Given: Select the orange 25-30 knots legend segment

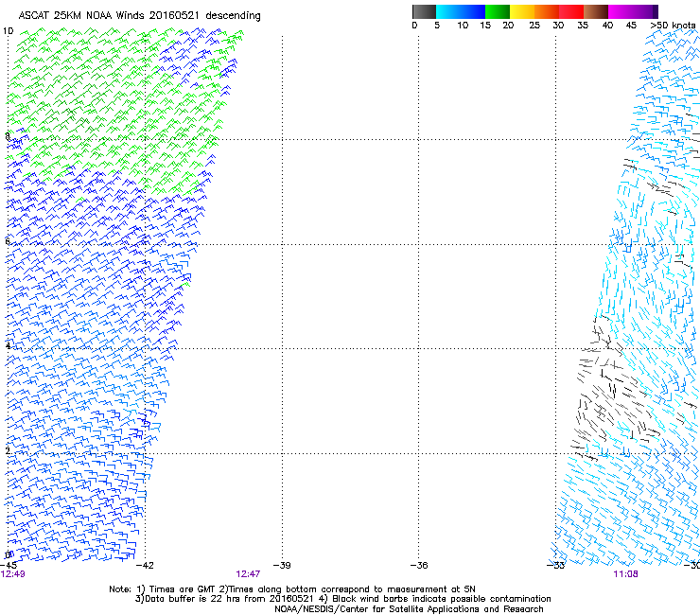Looking at the screenshot, I should (547, 11).
